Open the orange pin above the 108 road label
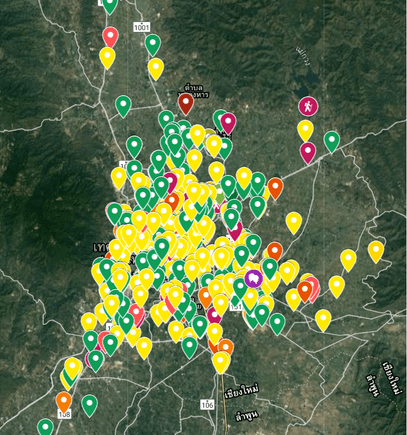407x435 pixels. pyautogui.click(x=64, y=402)
